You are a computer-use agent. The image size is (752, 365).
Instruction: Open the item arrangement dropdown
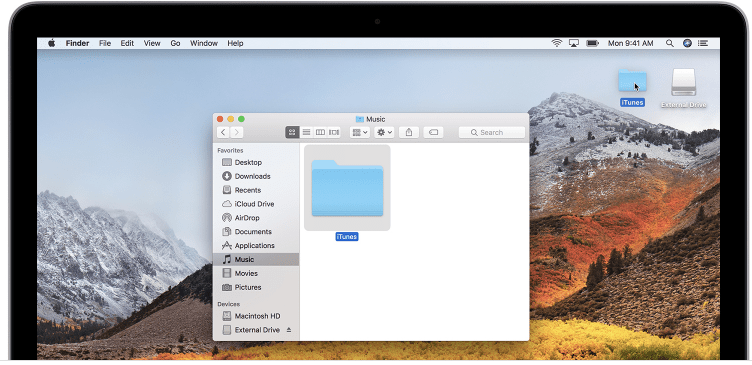coord(360,132)
